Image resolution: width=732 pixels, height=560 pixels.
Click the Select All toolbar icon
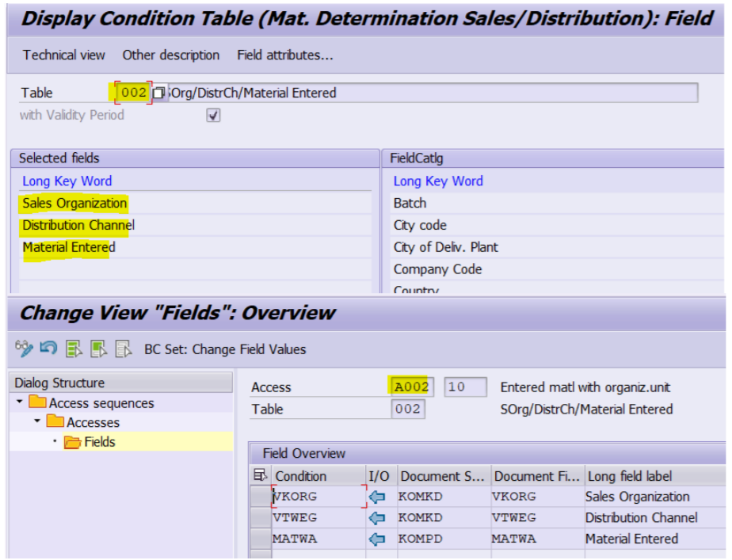point(74,349)
